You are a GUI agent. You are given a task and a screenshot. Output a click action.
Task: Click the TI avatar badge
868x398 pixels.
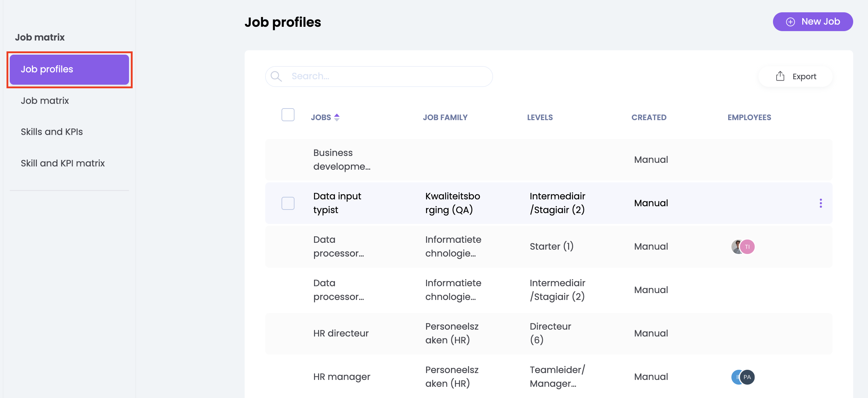coord(748,247)
